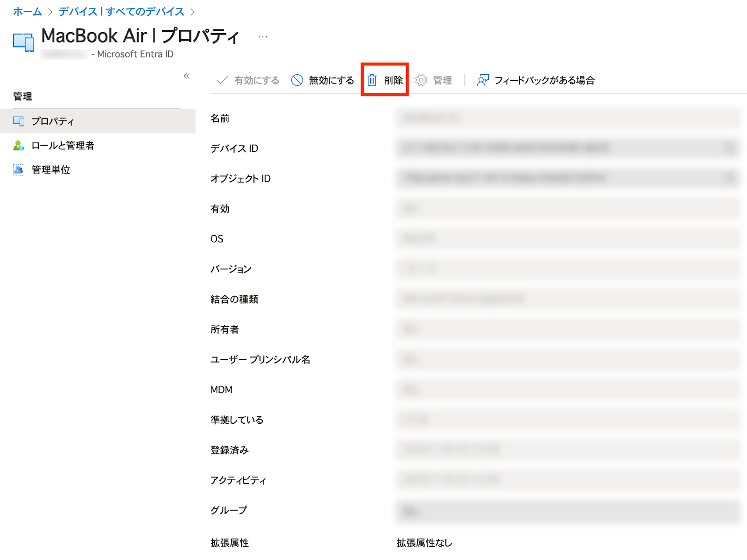
Task: Open the ellipsis more options menu
Action: 263,36
